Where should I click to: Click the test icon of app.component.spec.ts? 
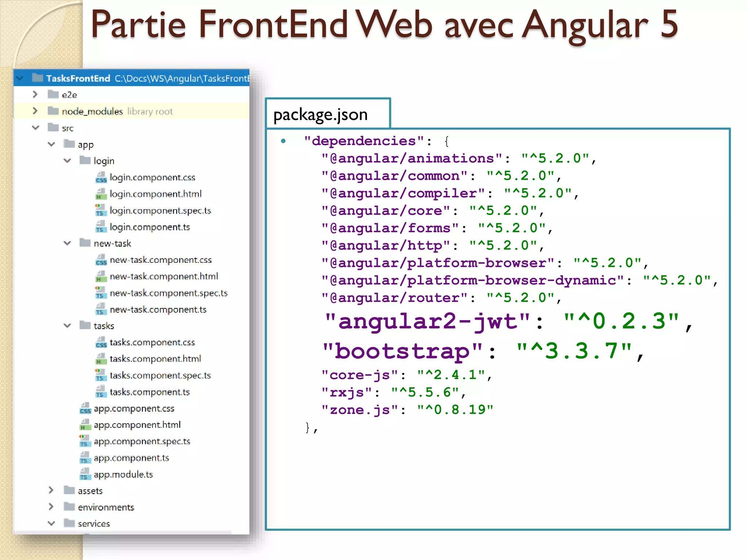click(85, 441)
